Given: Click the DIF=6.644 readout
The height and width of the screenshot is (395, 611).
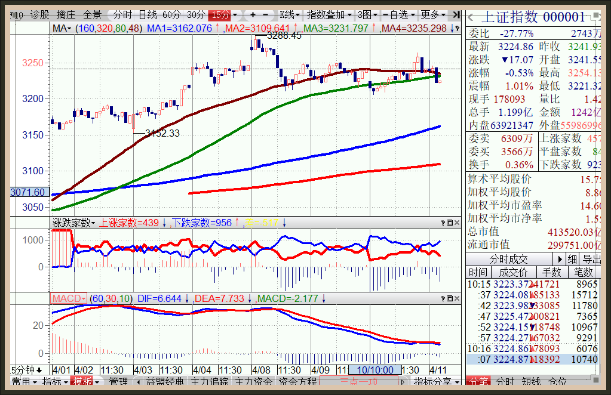Looking at the screenshot, I should (160, 299).
